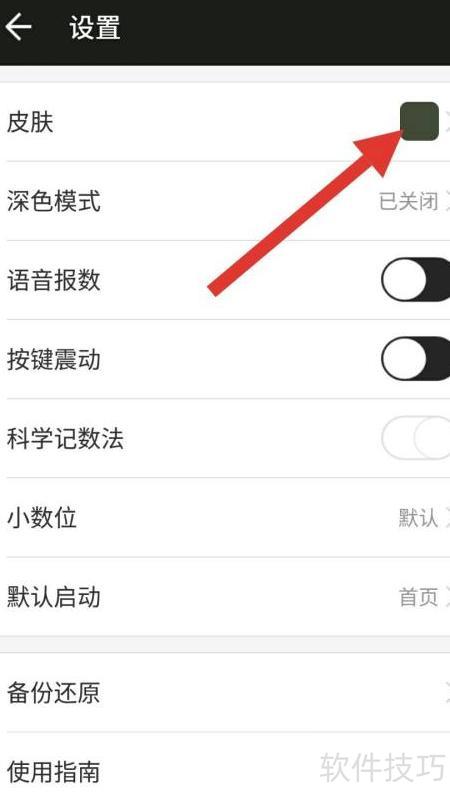
Task: Tap the 已关闭 status text
Action: coord(409,201)
